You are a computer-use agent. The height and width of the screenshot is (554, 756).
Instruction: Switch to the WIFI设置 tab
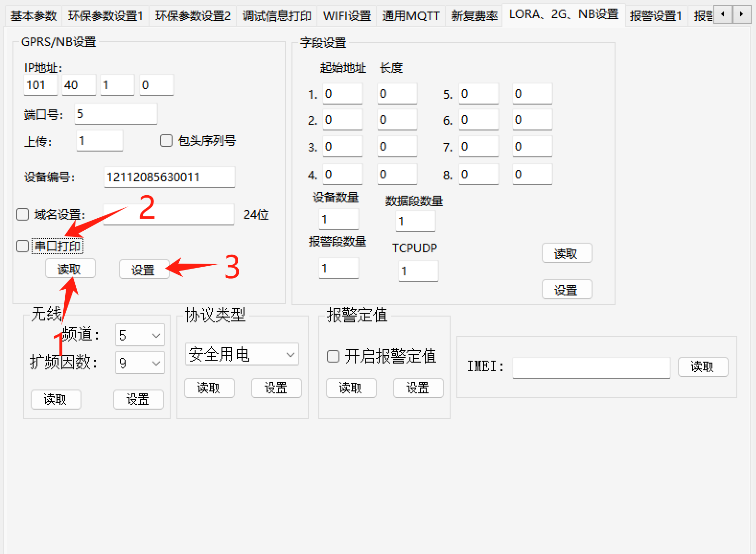[347, 16]
